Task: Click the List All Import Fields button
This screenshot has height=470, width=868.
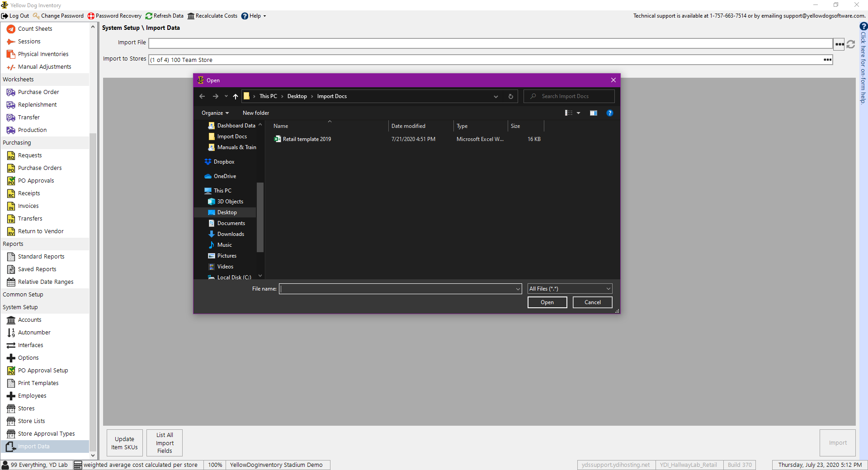Action: pos(165,443)
